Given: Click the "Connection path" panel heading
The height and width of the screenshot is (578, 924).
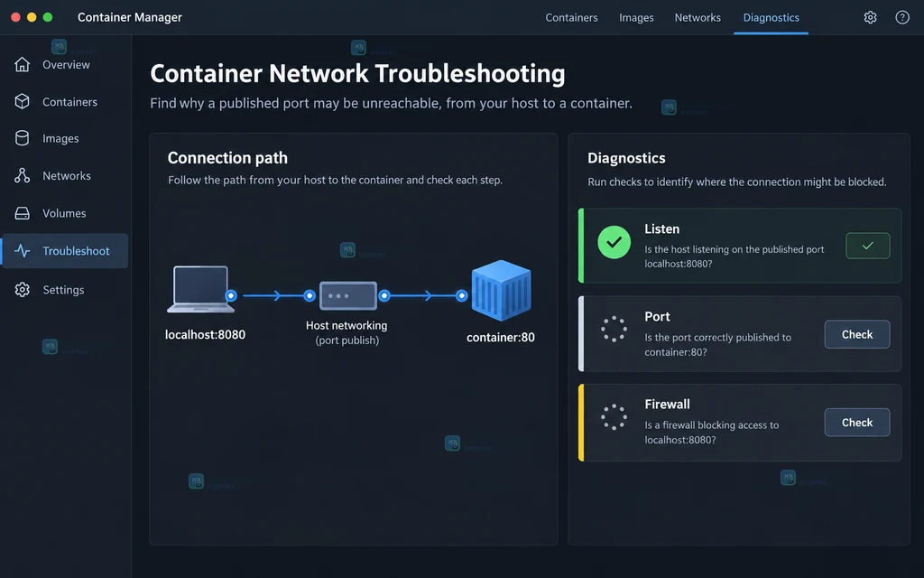Looking at the screenshot, I should point(227,158).
